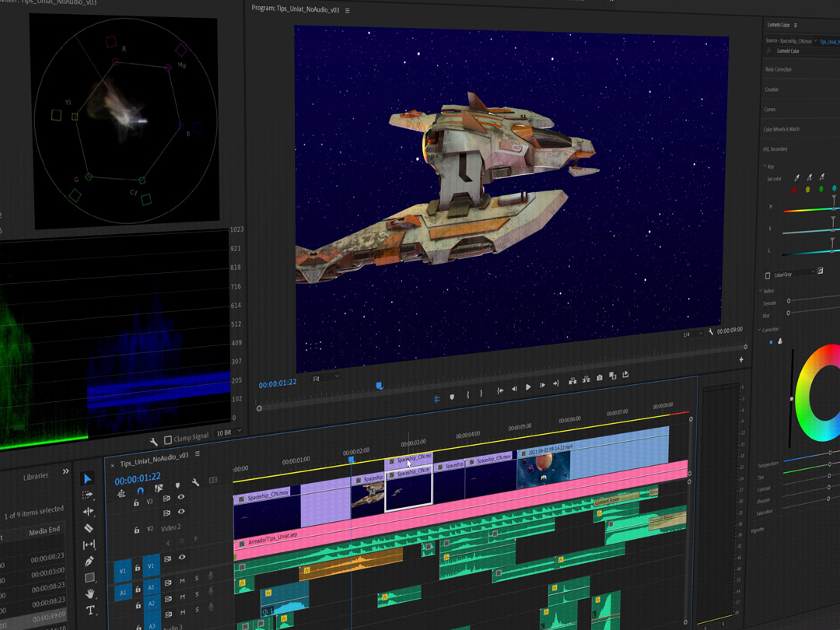Select the Pen tool

(89, 562)
